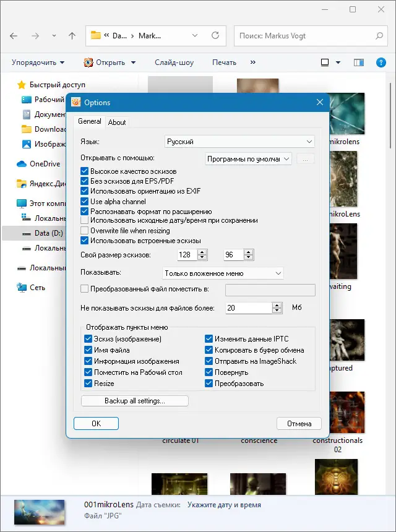This screenshot has height=532, width=396.
Task: Toggle 'Информация изображения' checkbox
Action: (x=88, y=361)
